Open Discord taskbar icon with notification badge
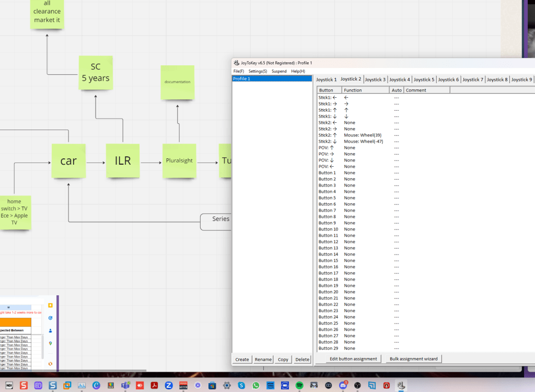This screenshot has width=535, height=392. (343, 386)
